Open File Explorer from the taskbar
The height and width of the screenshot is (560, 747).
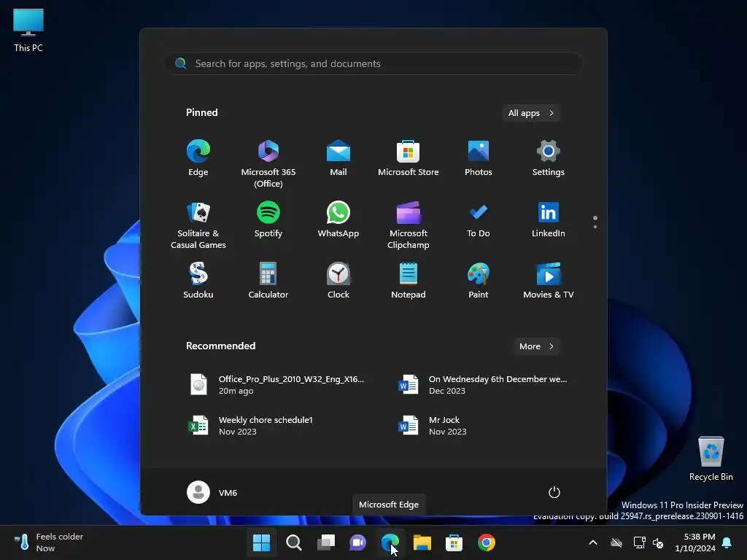[422, 542]
